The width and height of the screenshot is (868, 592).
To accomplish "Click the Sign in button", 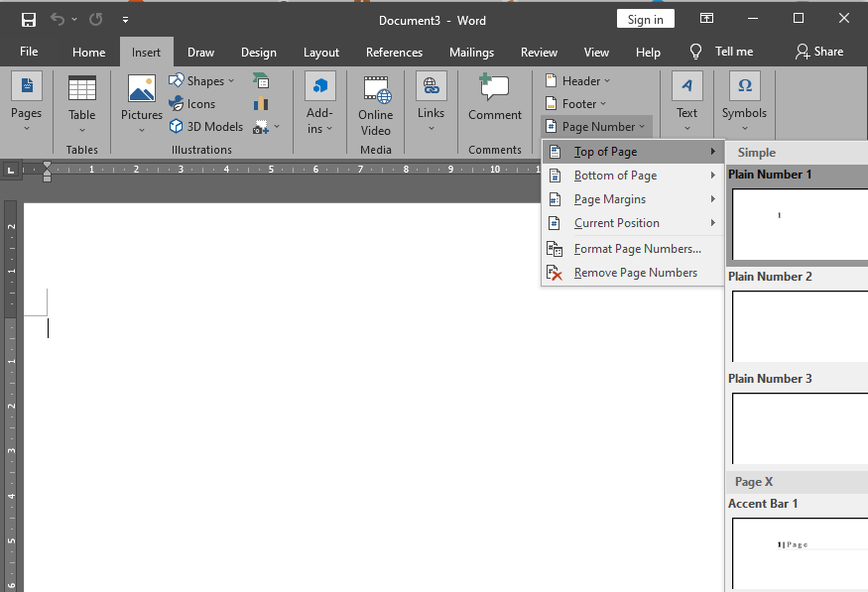I will click(x=645, y=19).
